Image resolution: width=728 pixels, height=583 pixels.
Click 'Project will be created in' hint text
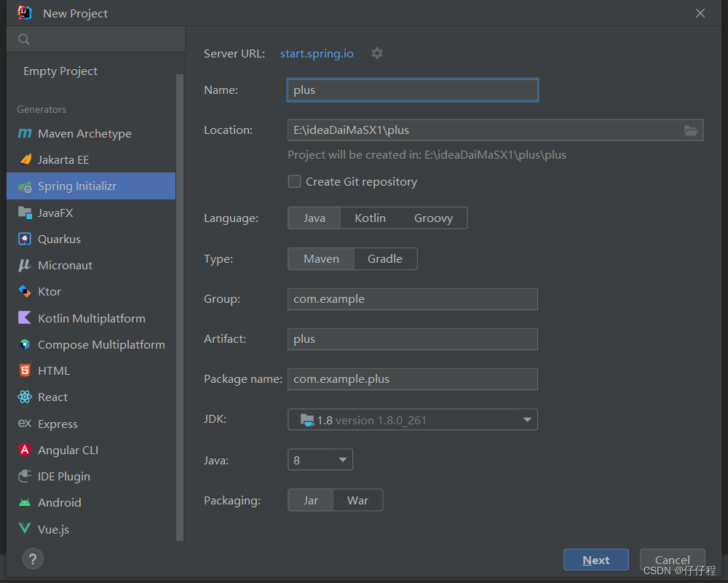tap(427, 154)
